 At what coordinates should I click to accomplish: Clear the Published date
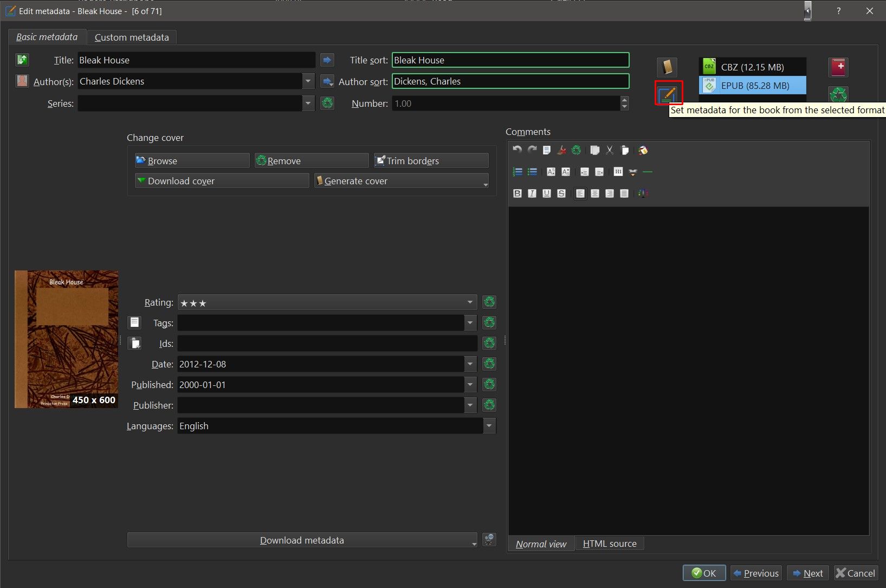[x=489, y=384]
